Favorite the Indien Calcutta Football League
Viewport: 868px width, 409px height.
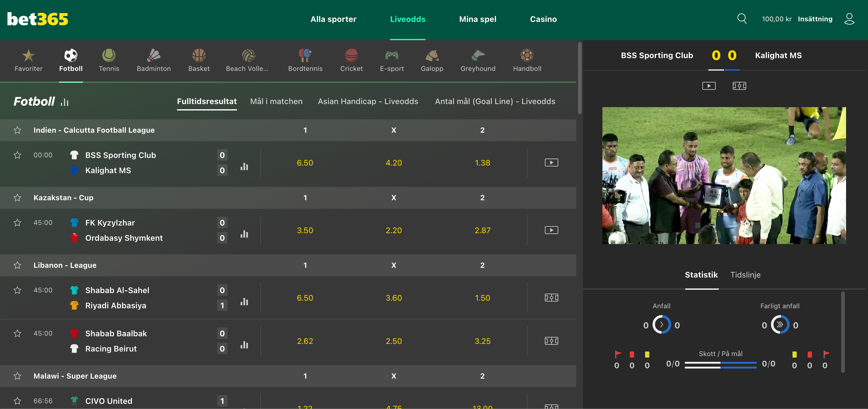click(x=17, y=130)
